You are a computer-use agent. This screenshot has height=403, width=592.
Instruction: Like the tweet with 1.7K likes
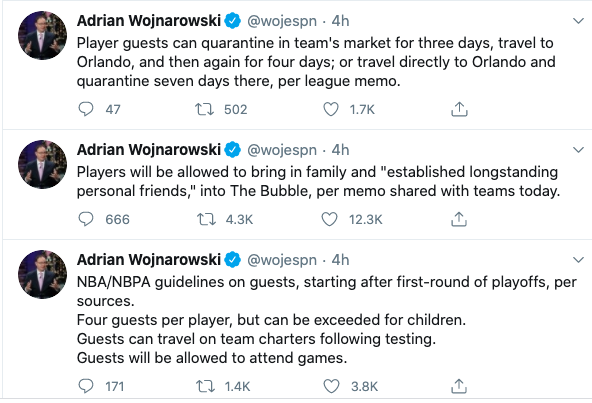point(331,110)
